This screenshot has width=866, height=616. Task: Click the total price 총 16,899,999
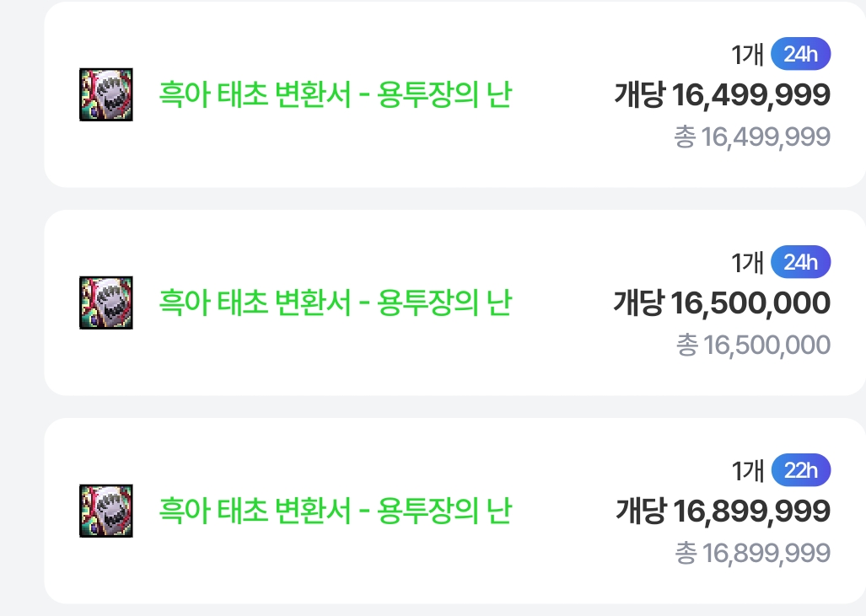(752, 553)
